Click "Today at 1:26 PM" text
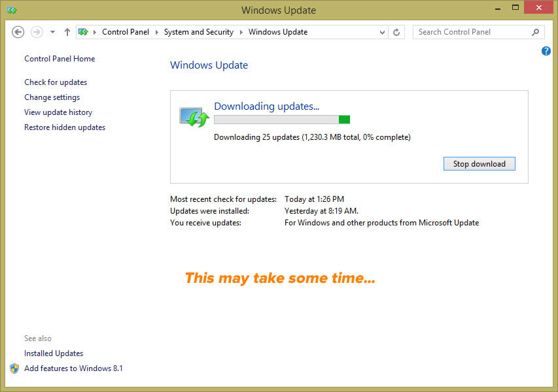The image size is (558, 392). click(x=314, y=199)
